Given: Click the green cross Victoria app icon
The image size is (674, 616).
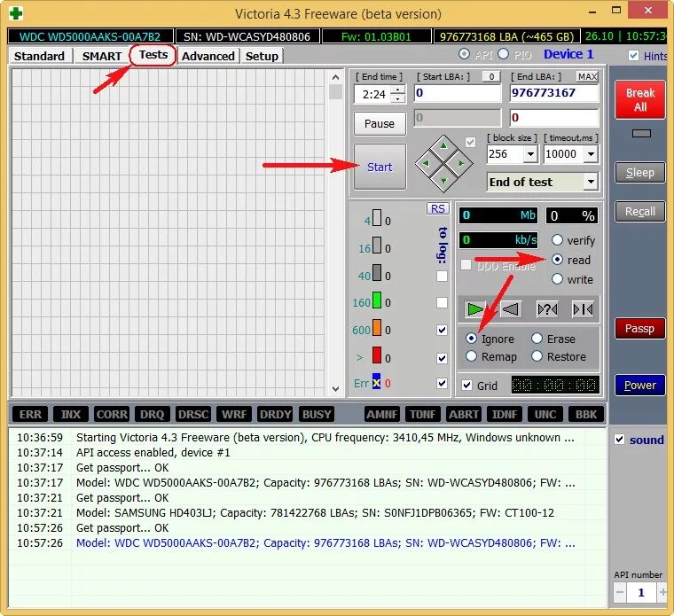Looking at the screenshot, I should 16,14.
